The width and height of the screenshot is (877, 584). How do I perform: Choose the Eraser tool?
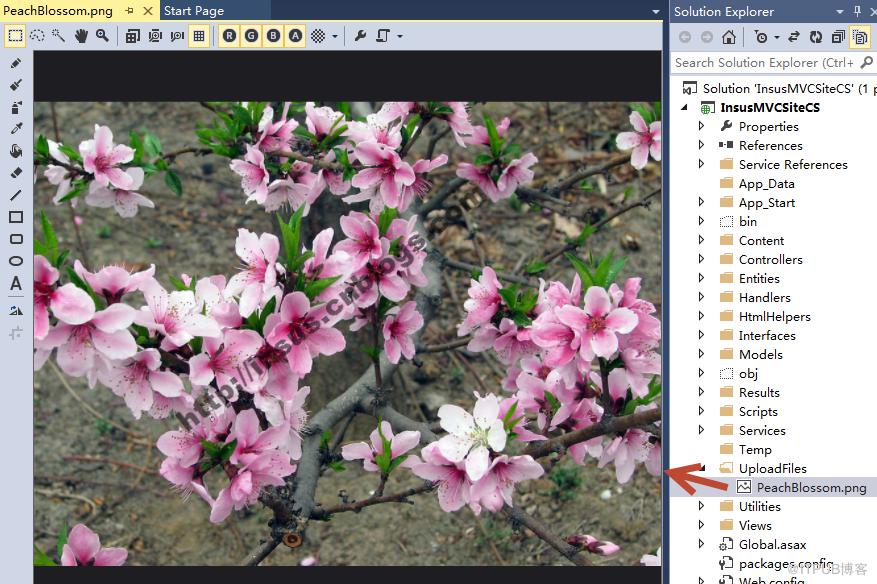tap(16, 173)
